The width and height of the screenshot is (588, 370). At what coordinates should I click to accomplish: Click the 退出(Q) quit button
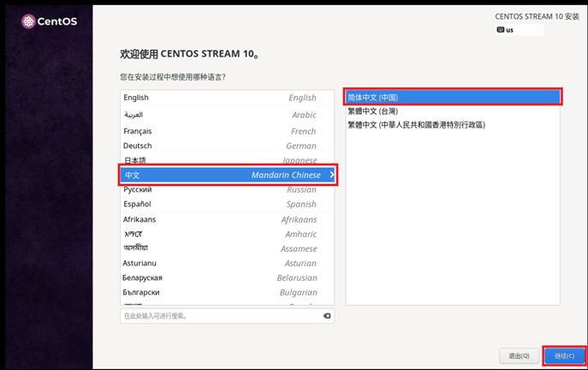coord(519,355)
